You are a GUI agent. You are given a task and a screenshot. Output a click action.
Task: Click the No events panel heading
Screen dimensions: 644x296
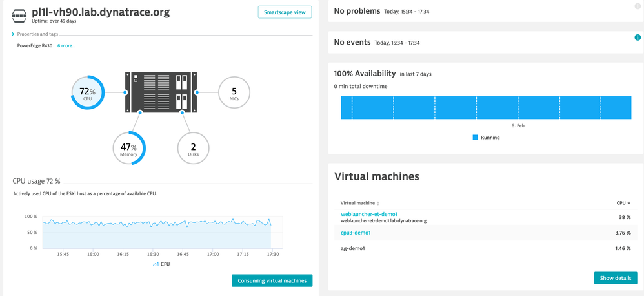point(352,43)
